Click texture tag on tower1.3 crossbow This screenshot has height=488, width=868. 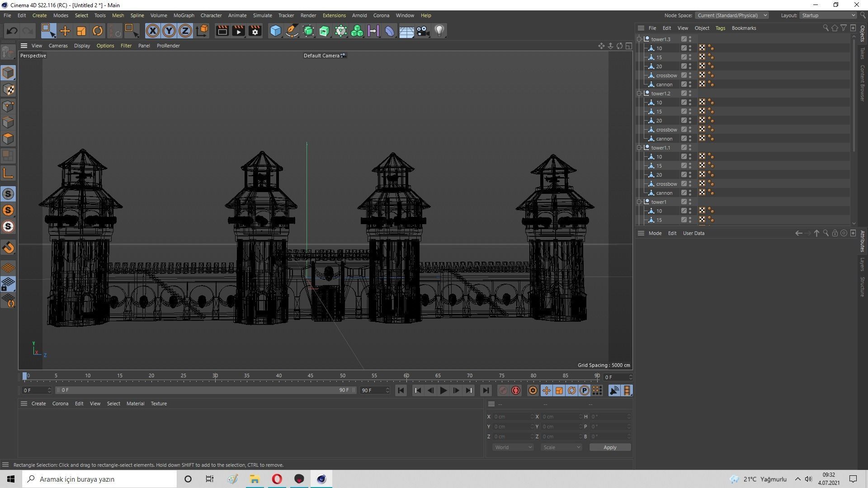click(x=702, y=75)
